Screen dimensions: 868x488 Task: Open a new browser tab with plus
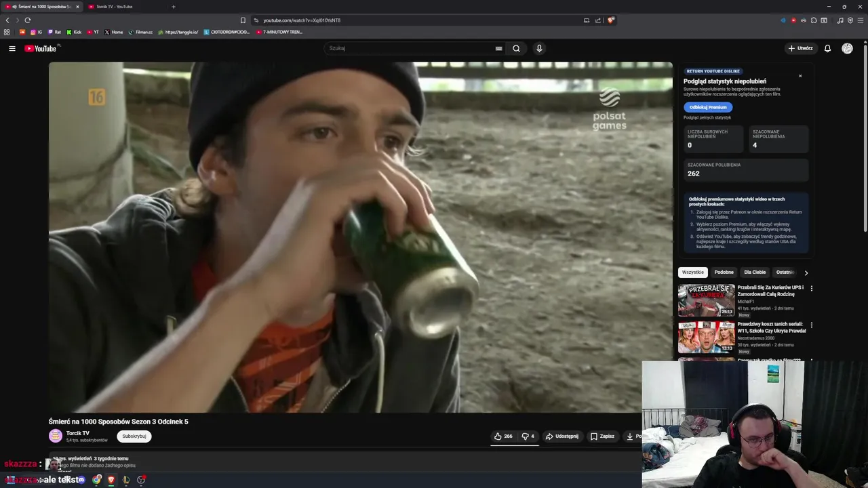click(x=173, y=7)
